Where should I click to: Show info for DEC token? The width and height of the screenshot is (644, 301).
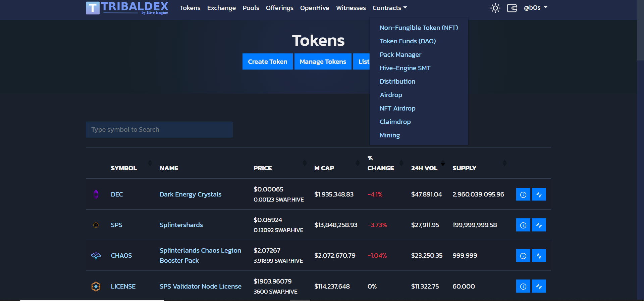[523, 194]
